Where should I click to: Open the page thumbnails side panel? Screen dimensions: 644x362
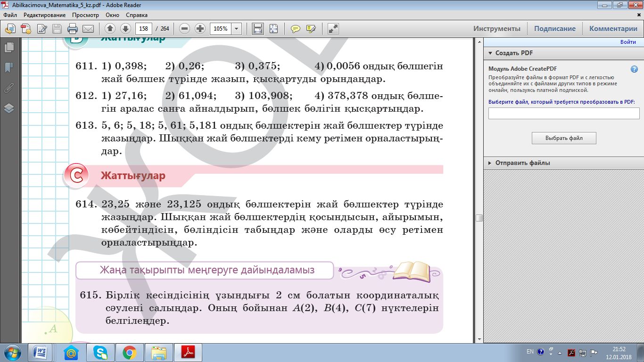coord(9,48)
